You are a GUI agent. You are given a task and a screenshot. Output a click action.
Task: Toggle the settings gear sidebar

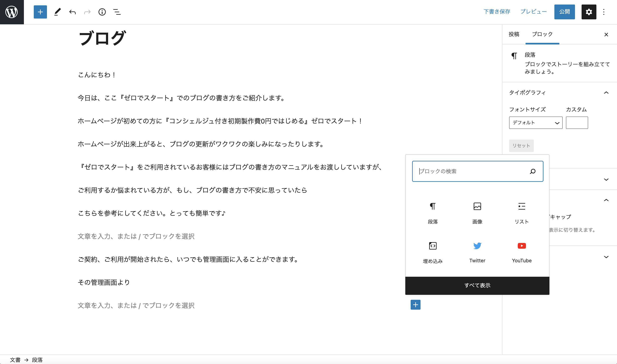589,12
